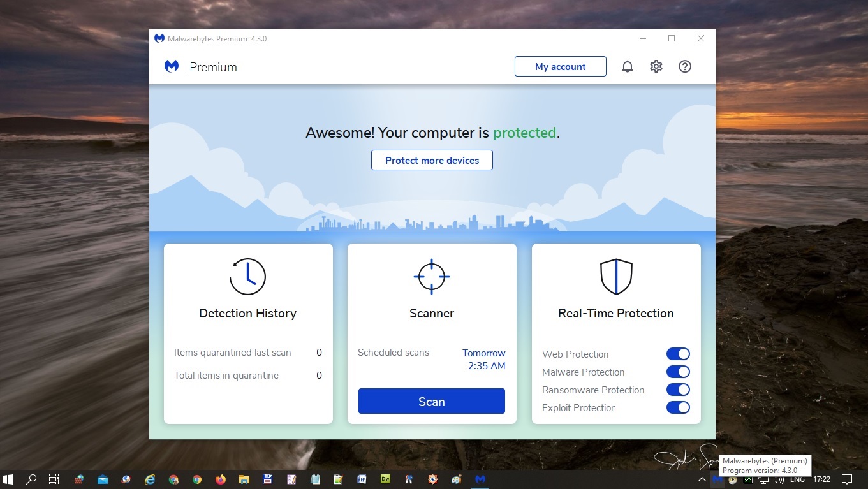Open Task View on the taskbar
The image size is (868, 489).
click(x=54, y=479)
